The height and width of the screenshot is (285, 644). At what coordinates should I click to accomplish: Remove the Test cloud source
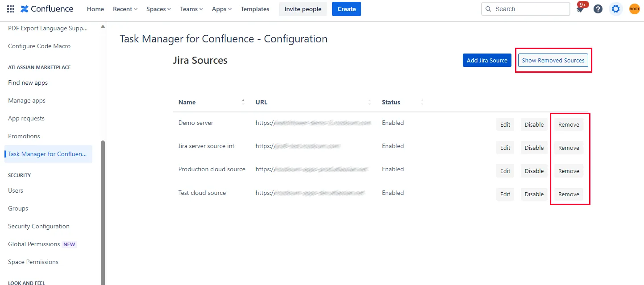click(569, 194)
